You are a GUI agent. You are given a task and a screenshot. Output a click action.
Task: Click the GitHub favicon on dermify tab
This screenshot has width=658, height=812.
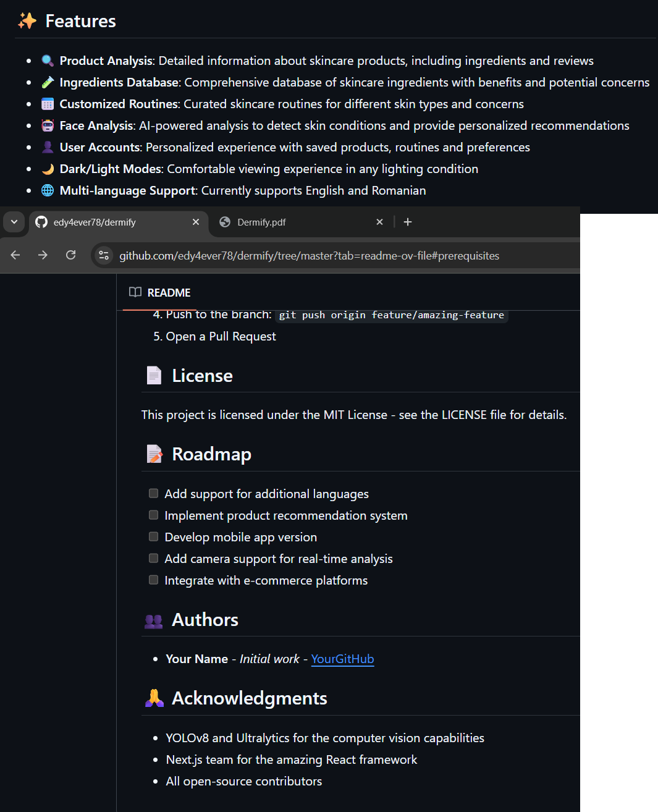click(x=41, y=222)
